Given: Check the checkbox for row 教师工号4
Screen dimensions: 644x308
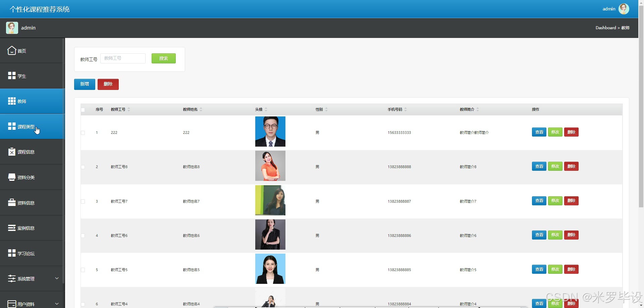Looking at the screenshot, I should click(x=83, y=304).
